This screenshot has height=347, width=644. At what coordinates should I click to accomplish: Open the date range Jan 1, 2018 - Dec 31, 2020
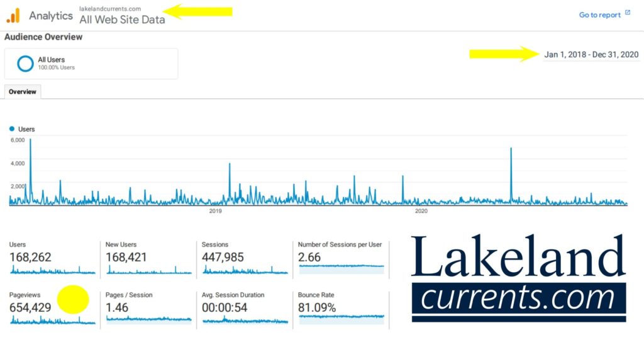(x=591, y=55)
